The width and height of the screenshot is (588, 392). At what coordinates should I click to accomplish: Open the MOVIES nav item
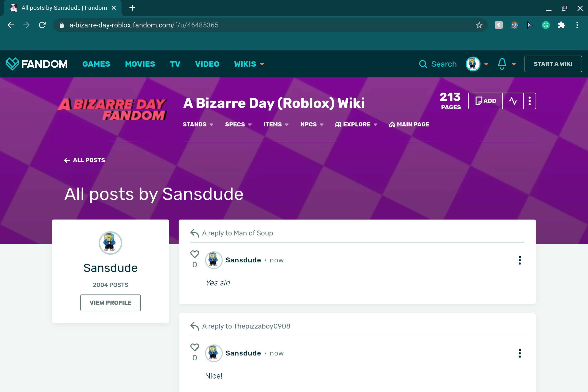tap(140, 64)
